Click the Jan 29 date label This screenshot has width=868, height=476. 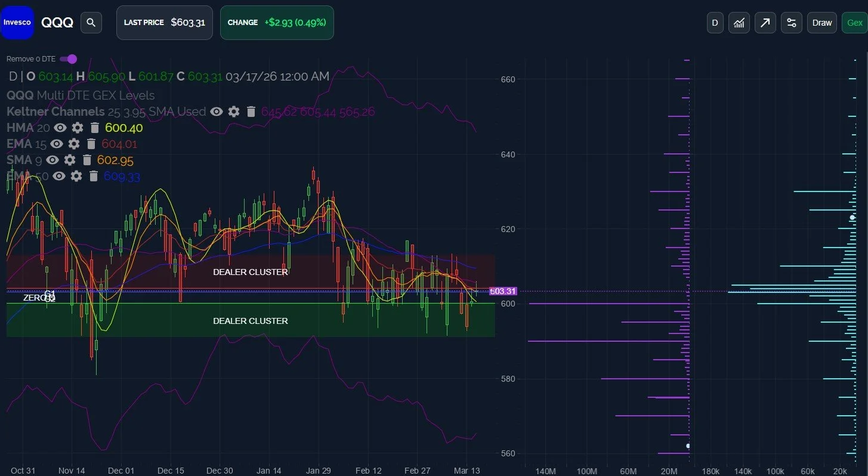[318, 471]
